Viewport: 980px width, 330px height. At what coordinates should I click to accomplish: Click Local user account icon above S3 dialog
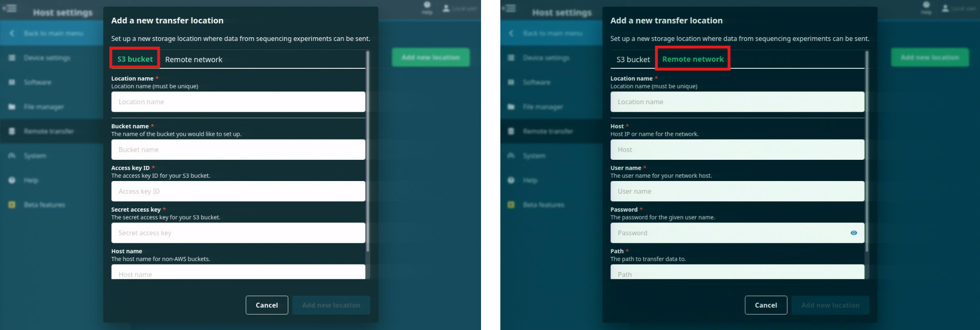(x=446, y=8)
